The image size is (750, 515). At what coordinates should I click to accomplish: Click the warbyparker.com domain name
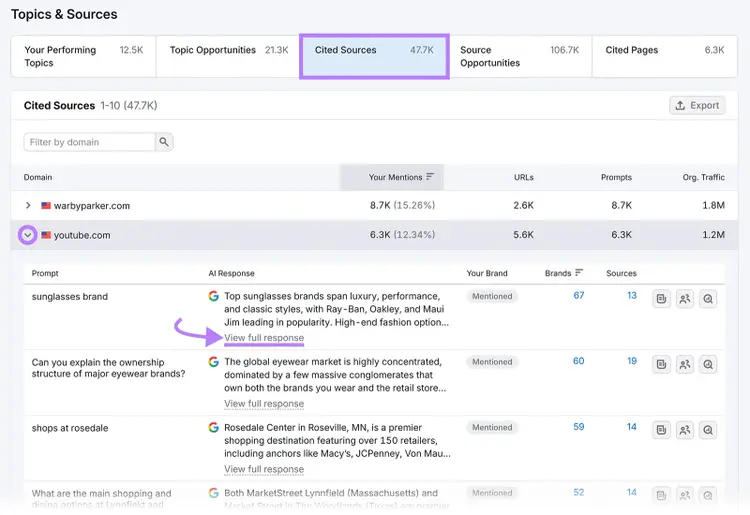pos(92,206)
